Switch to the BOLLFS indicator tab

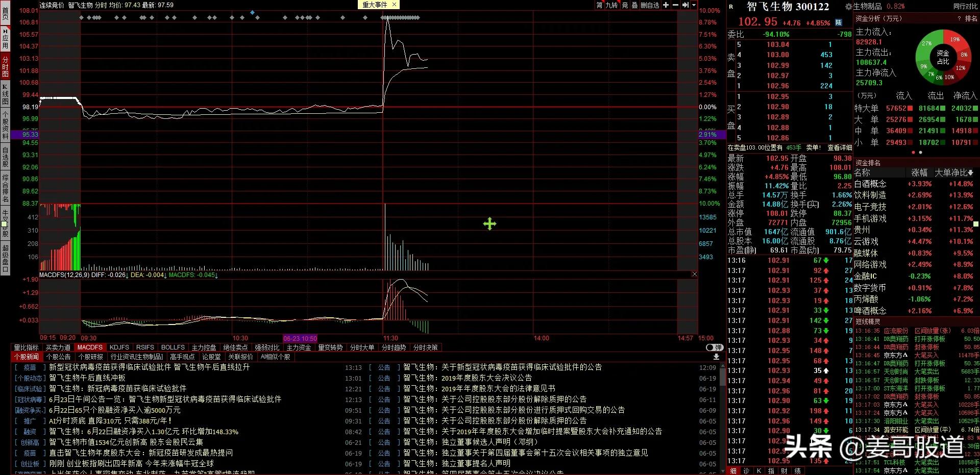tap(173, 347)
